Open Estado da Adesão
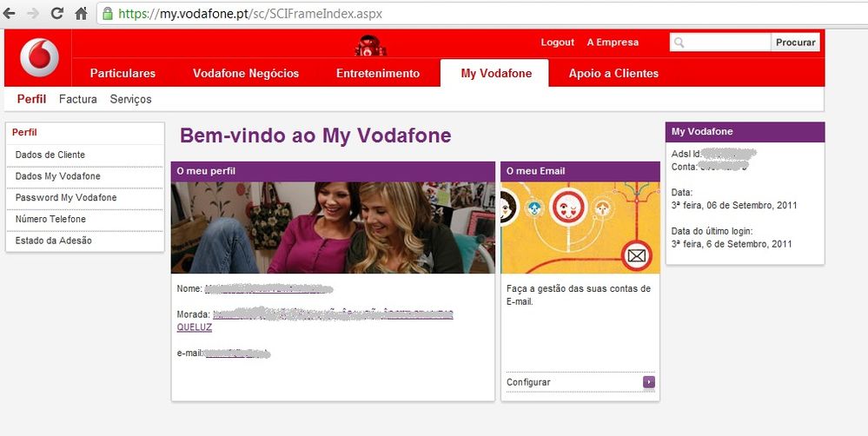 click(x=54, y=241)
